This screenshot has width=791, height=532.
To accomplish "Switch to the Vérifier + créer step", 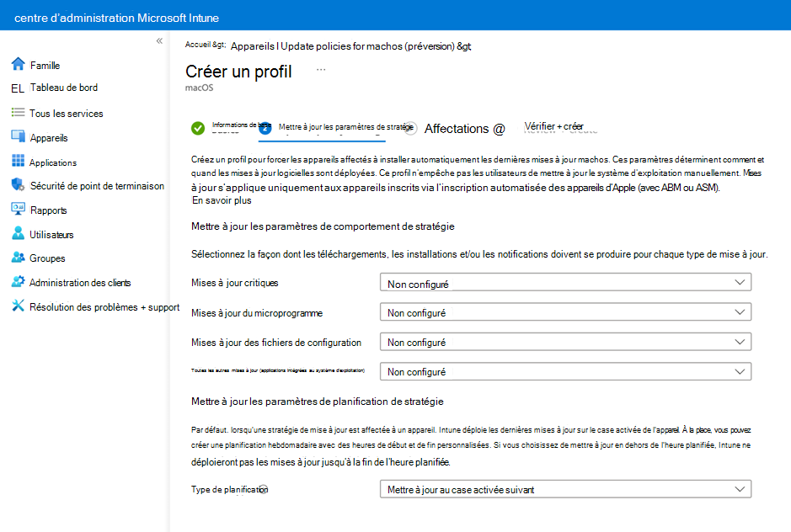I will (x=554, y=126).
